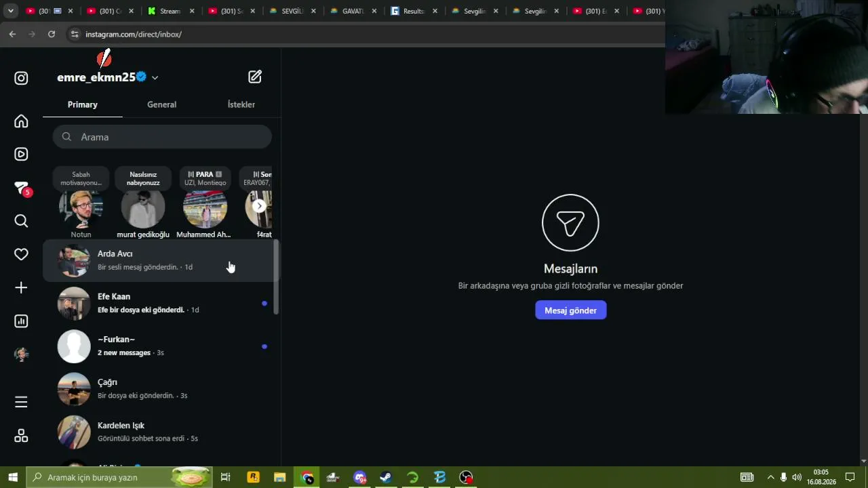Screen dimensions: 868x488
Task: Open Discord from the taskbar
Action: pyautogui.click(x=359, y=477)
